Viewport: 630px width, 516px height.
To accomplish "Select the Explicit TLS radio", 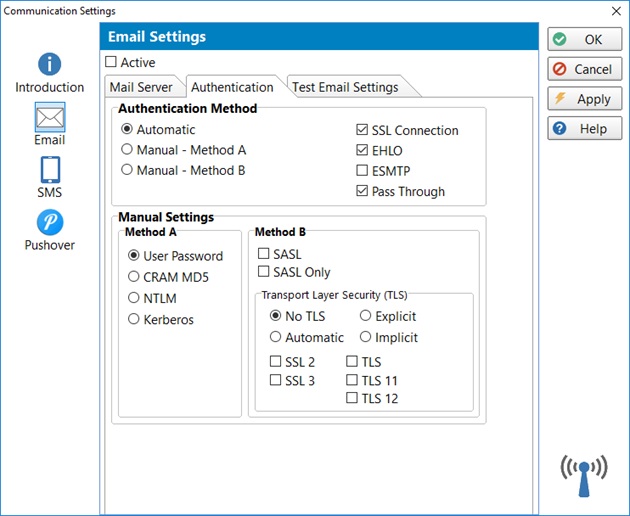I will pos(365,316).
